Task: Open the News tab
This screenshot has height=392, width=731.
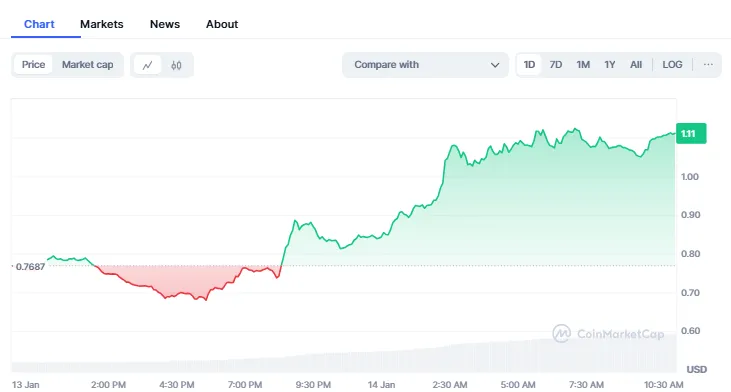Action: tap(165, 24)
